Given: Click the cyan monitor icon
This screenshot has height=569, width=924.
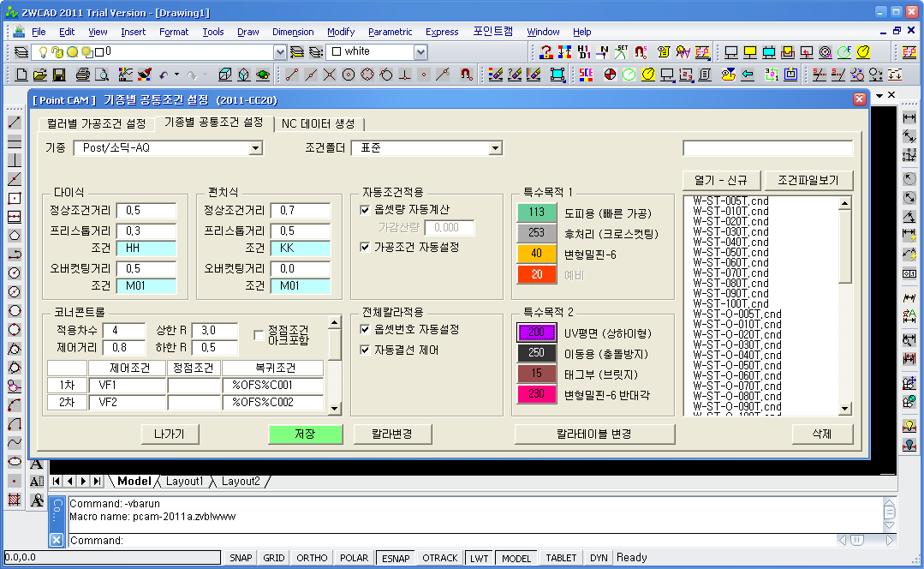Looking at the screenshot, I should point(769,52).
